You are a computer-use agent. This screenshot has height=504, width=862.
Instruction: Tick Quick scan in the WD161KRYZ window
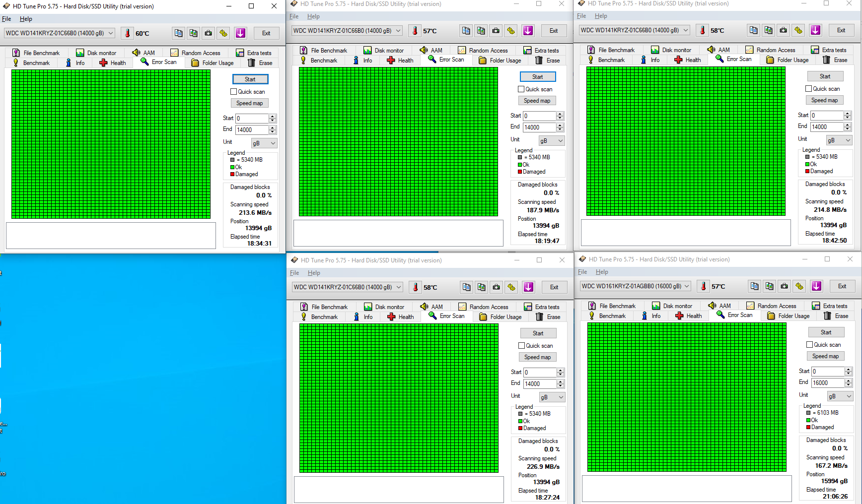(810, 345)
